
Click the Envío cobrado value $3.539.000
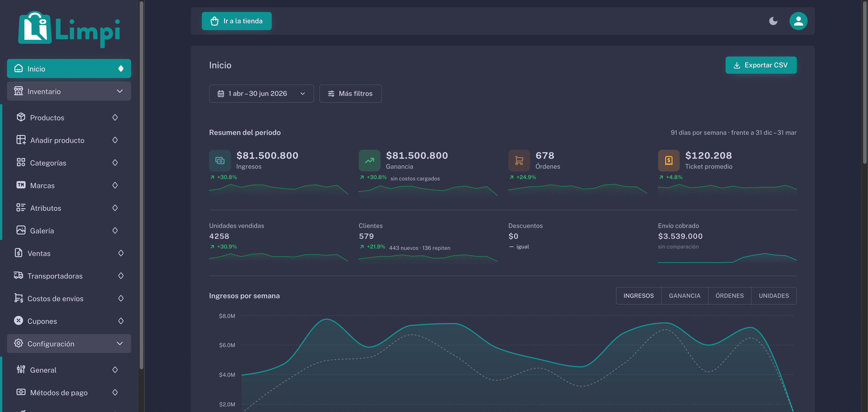pos(680,236)
